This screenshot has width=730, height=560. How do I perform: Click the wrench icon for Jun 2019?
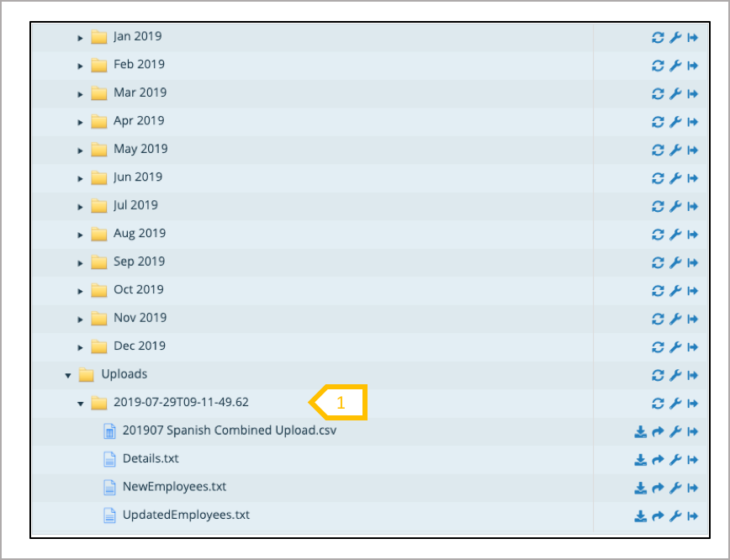(675, 178)
